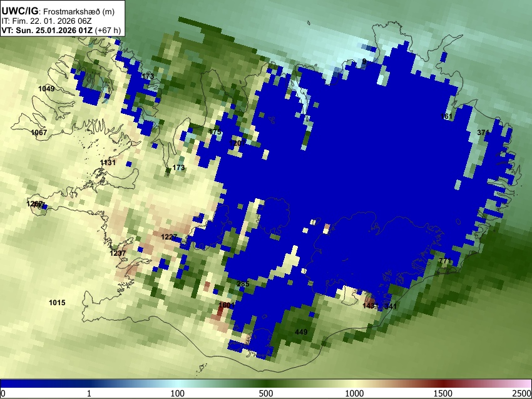The image size is (532, 399).
Task: Click the map value 771
Action: (x=445, y=261)
